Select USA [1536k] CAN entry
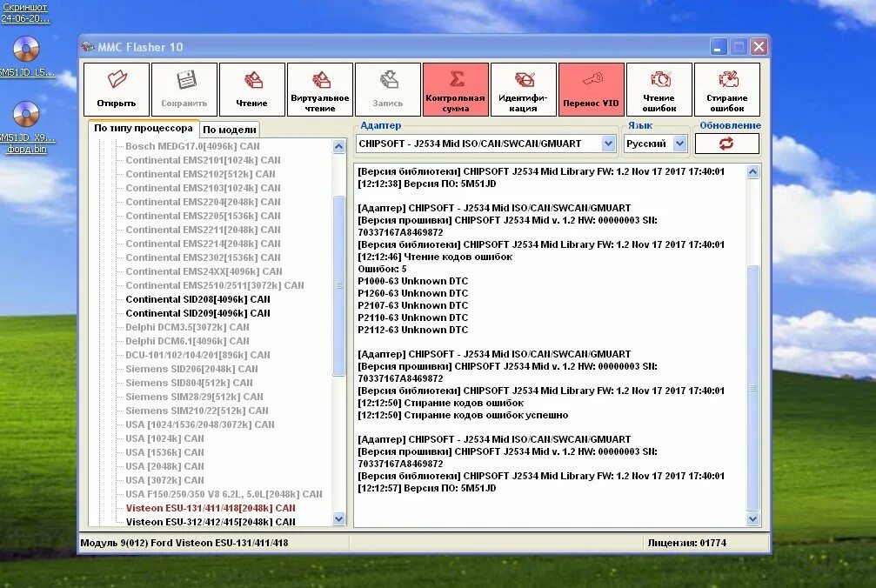Viewport: 876px width, 588px height. (x=164, y=453)
